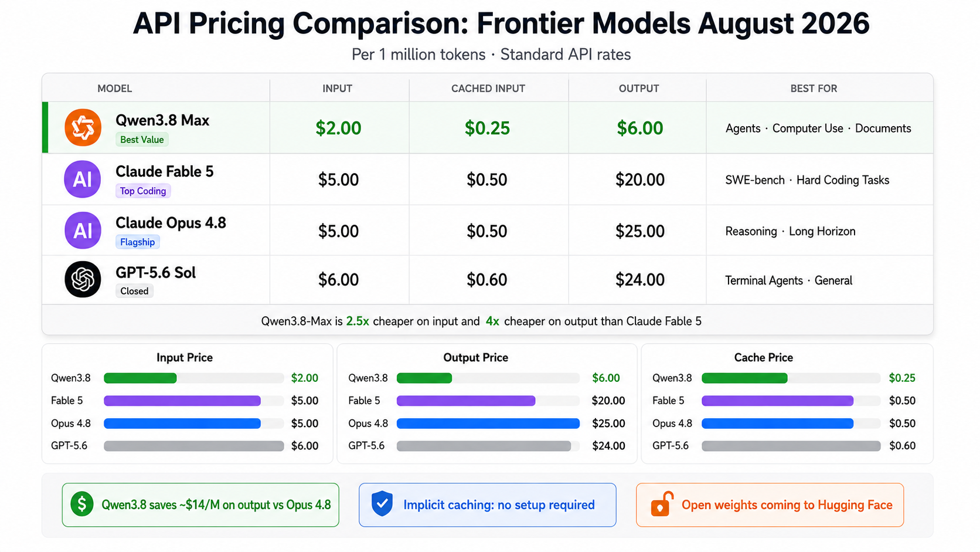Screen dimensions: 980x552
Task: Click the orange open padlock icon
Action: [662, 504]
